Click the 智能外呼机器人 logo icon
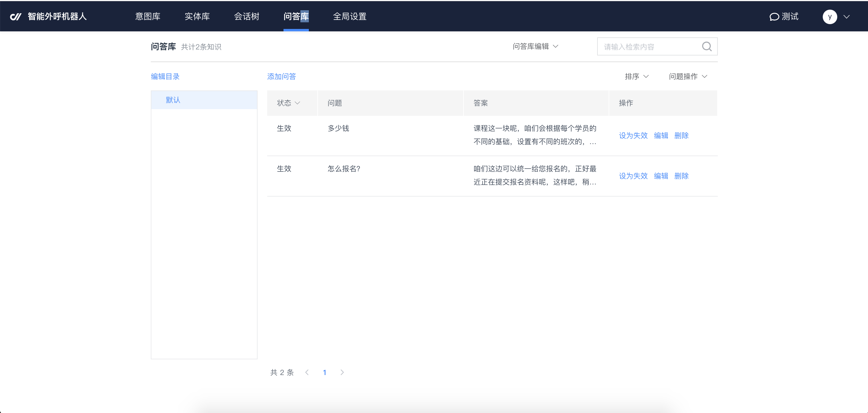The width and height of the screenshot is (868, 413). coord(15,17)
